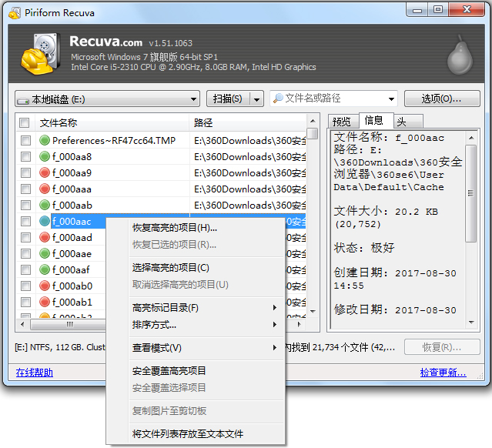Switch to the 预览 tab
This screenshot has height=448, width=492.
(342, 122)
